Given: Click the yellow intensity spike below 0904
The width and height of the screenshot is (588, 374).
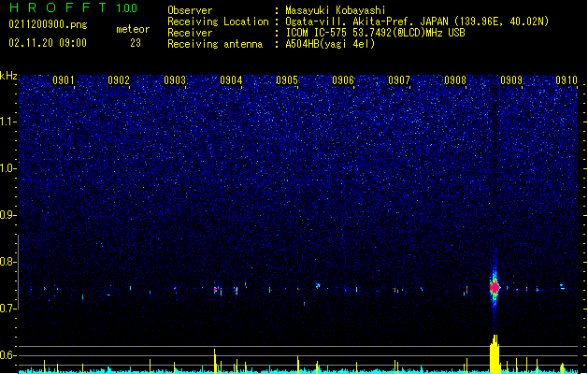Looking at the screenshot, I should pos(215,361).
